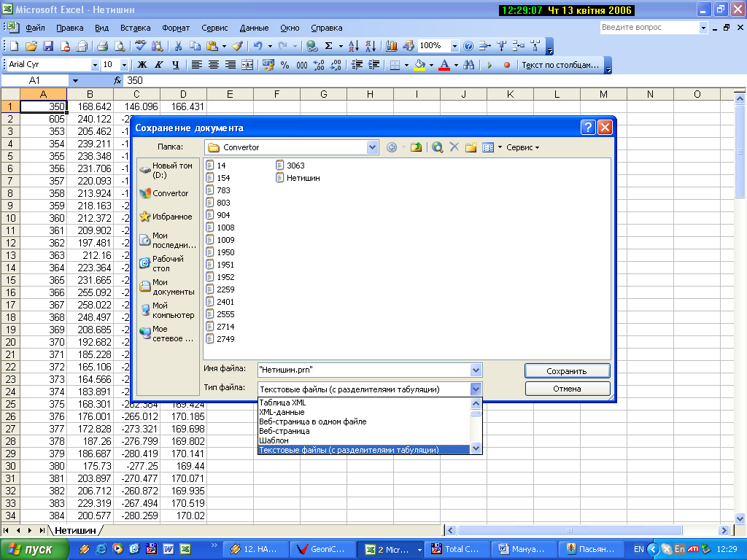747x560 pixels.
Task: Click the Merge and Center icon
Action: (x=247, y=65)
